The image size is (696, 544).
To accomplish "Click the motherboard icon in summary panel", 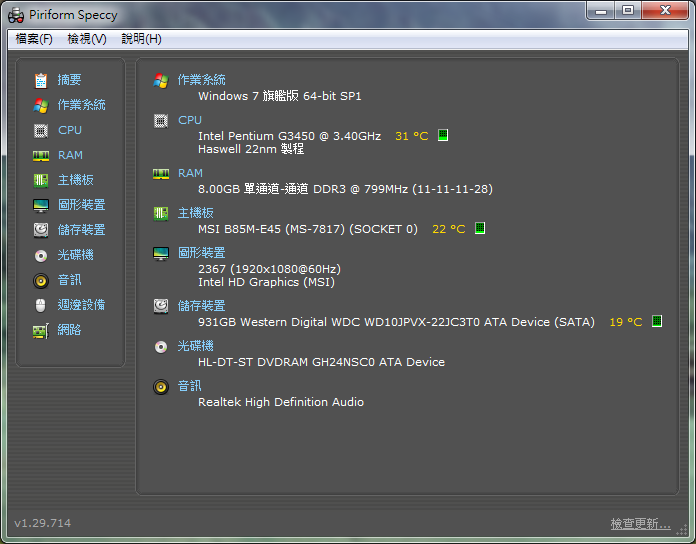I will pos(161,214).
